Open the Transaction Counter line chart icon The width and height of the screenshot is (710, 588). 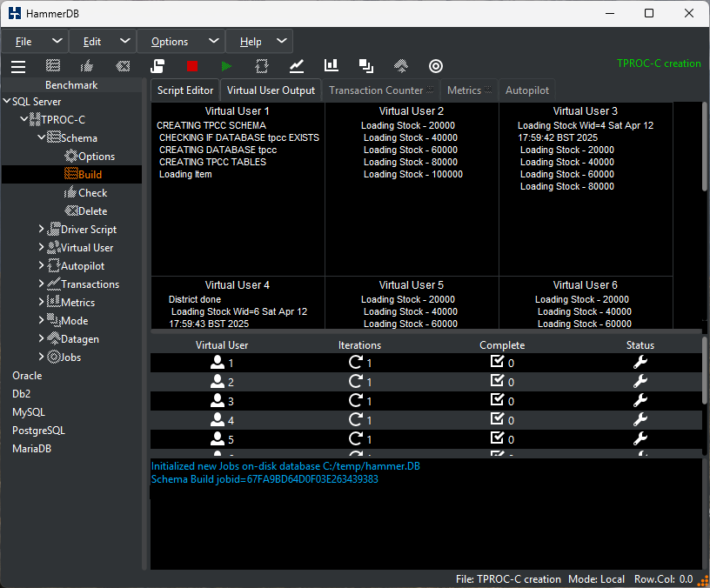pos(297,66)
